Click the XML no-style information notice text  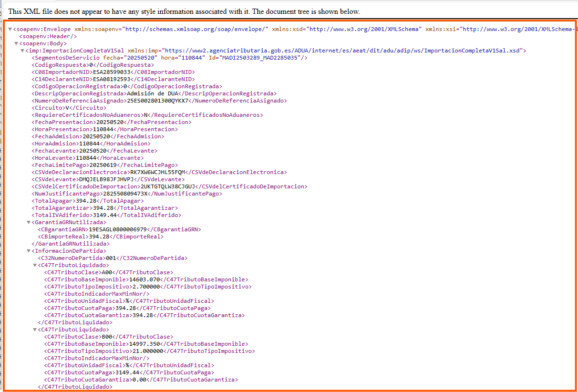(x=184, y=11)
